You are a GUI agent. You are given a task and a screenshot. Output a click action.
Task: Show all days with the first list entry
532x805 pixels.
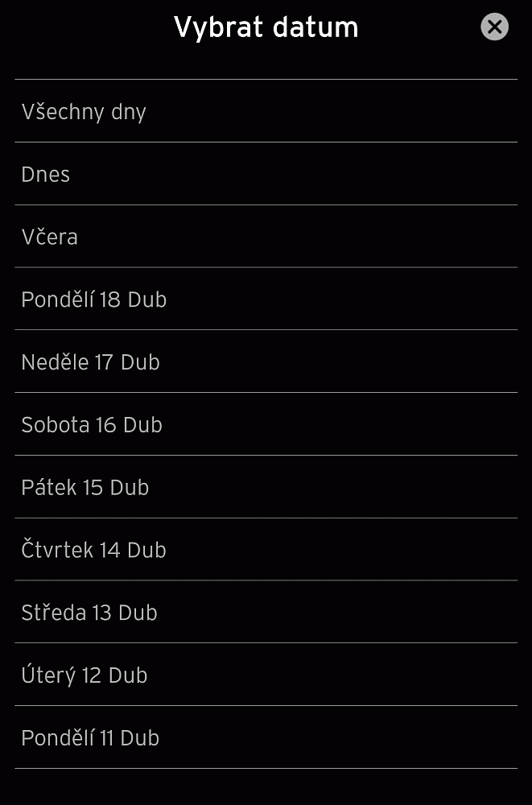[266, 111]
